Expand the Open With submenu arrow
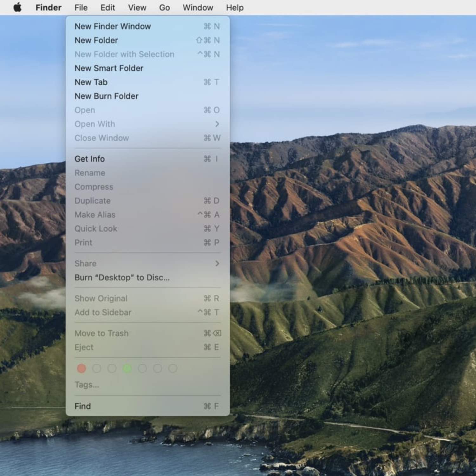This screenshot has height=476, width=476. (x=217, y=124)
